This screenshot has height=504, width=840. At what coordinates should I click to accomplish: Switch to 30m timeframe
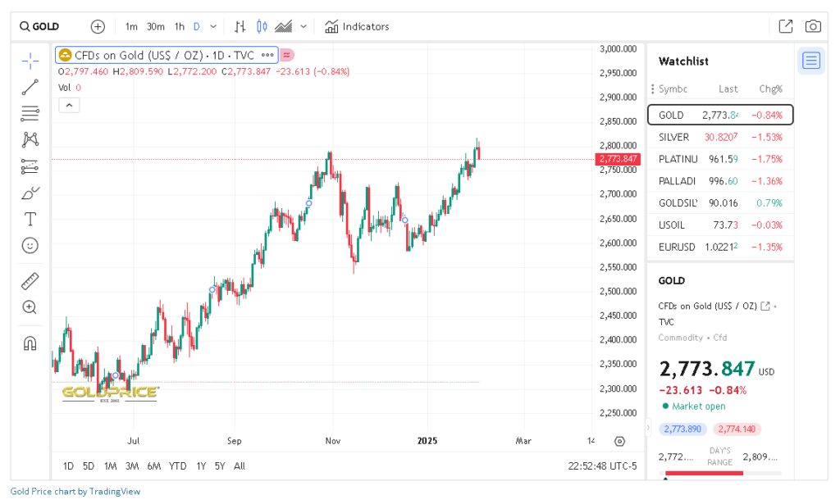155,26
